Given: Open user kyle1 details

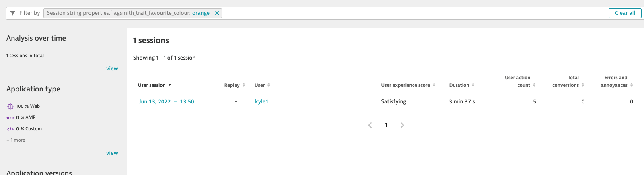Looking at the screenshot, I should pos(261,102).
